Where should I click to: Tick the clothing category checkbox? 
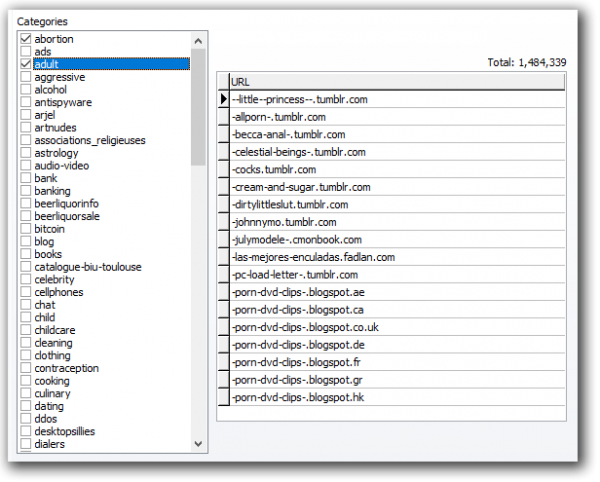(x=26, y=355)
